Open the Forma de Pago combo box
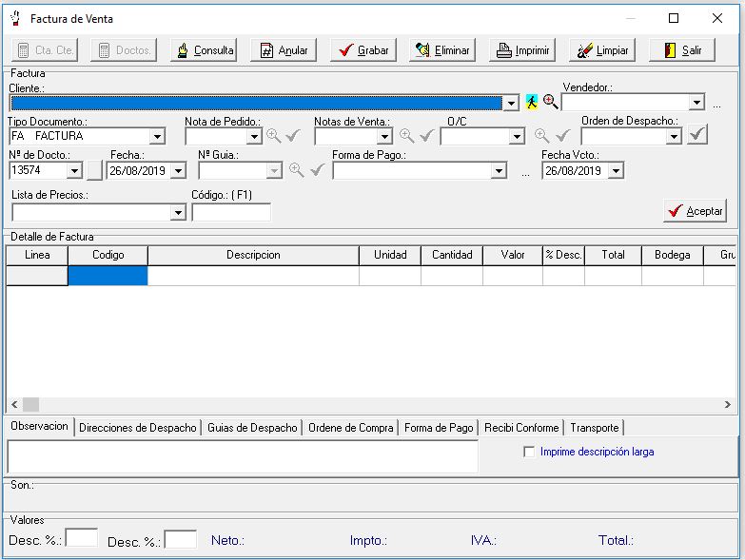 pos(499,171)
